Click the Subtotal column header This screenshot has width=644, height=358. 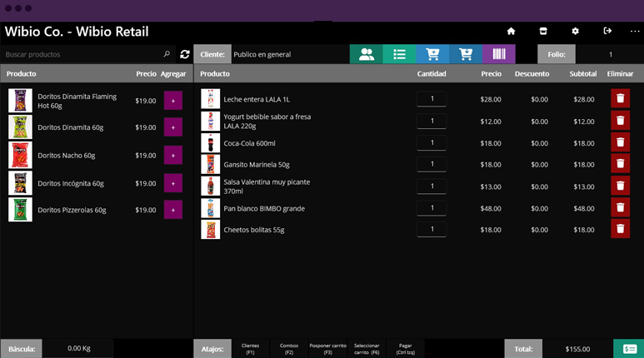(583, 74)
